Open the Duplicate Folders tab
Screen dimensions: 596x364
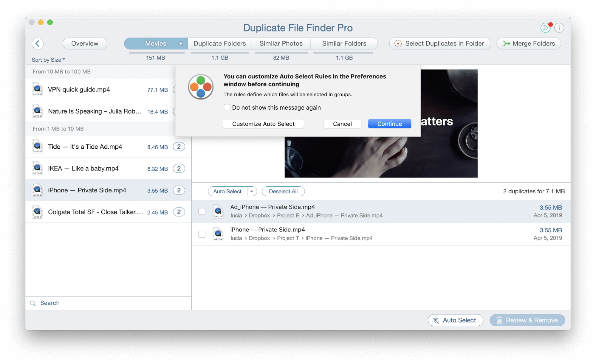coord(219,43)
